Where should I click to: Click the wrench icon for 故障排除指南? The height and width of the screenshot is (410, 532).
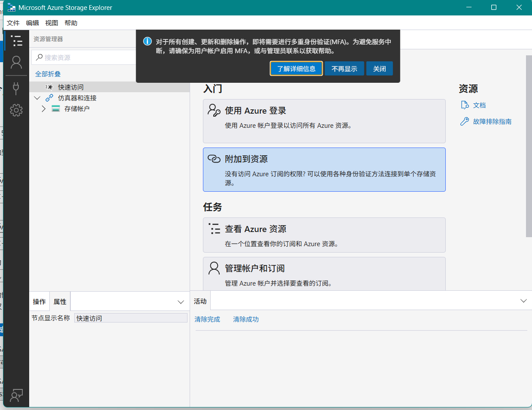pos(465,121)
